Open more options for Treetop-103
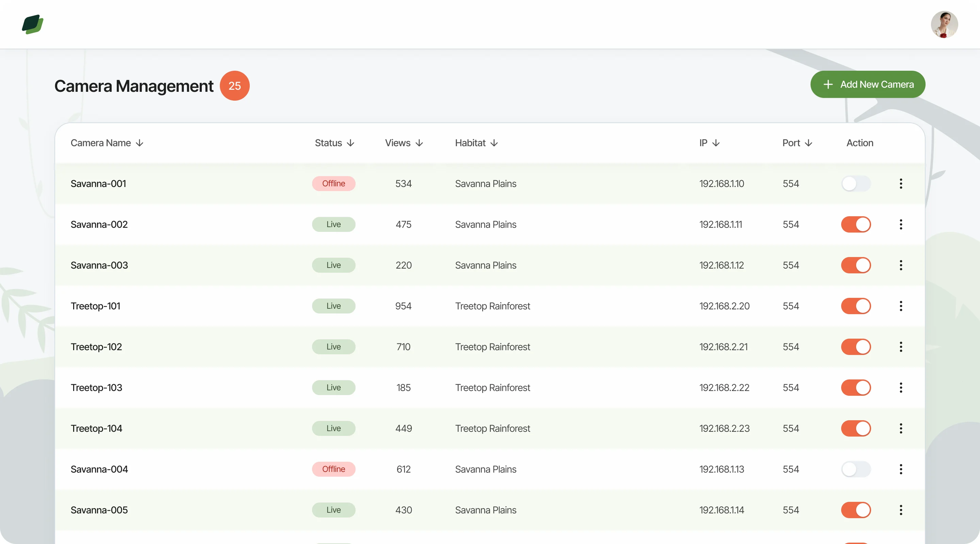This screenshot has width=980, height=544. pos(901,388)
